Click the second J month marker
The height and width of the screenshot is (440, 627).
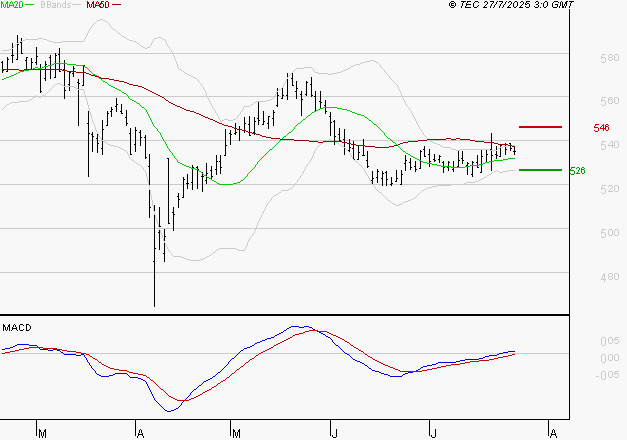(433, 434)
